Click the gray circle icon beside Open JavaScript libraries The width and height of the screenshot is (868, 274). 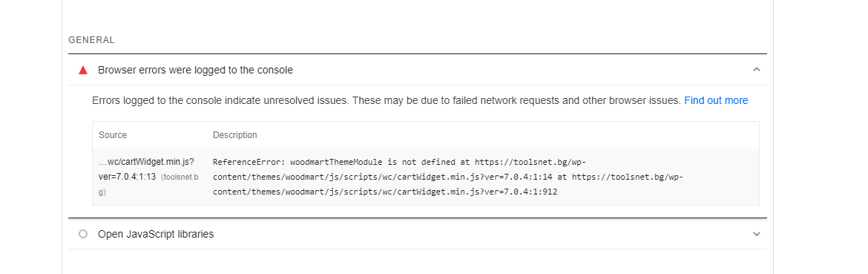[x=83, y=234]
